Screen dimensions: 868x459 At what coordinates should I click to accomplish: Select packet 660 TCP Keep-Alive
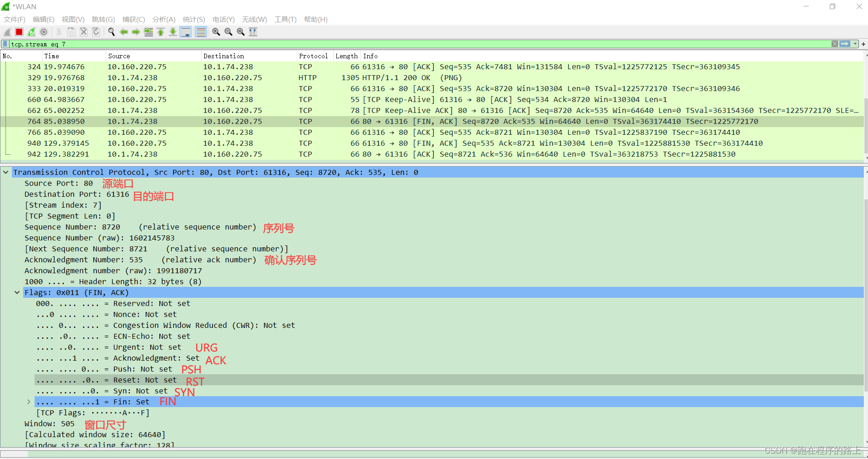click(432, 99)
